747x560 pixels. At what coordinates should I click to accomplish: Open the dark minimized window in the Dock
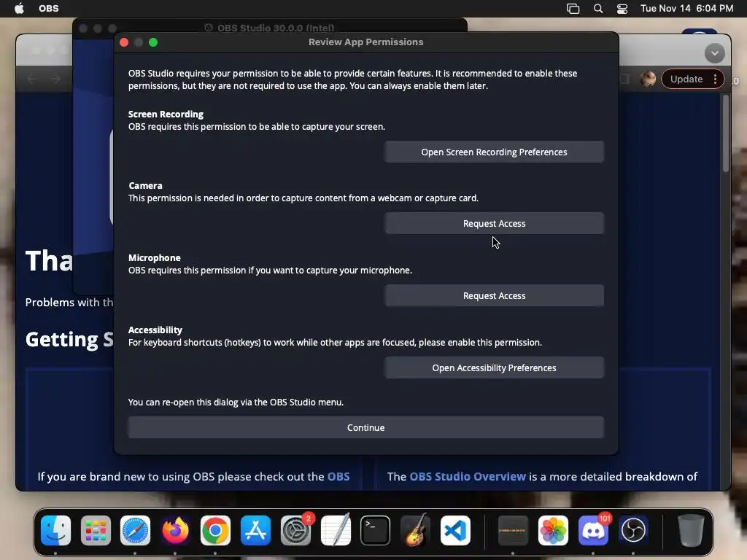(513, 530)
